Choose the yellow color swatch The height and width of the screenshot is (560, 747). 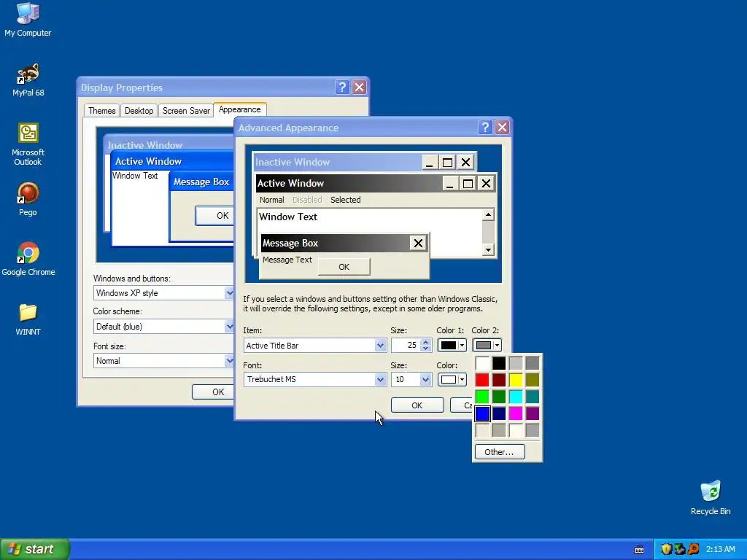click(x=516, y=380)
